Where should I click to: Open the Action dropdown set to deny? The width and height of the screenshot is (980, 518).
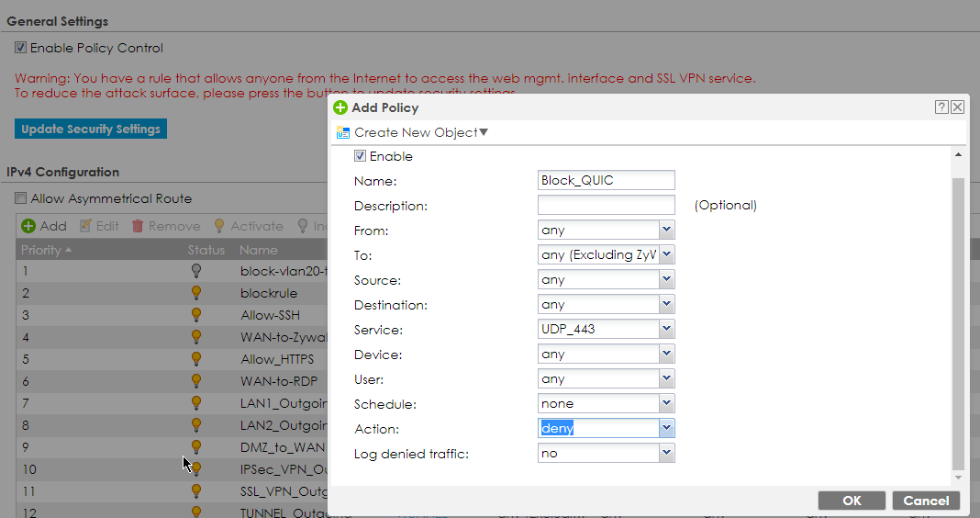click(666, 429)
